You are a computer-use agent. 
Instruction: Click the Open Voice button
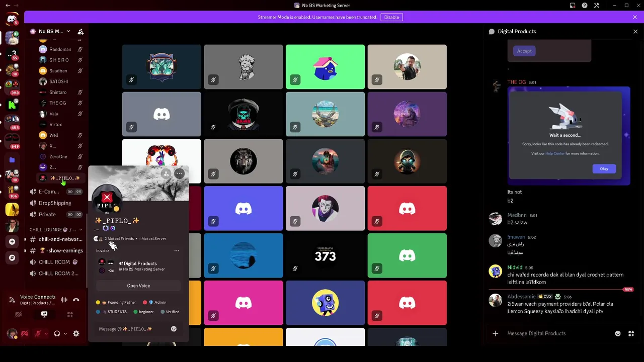[x=138, y=286]
